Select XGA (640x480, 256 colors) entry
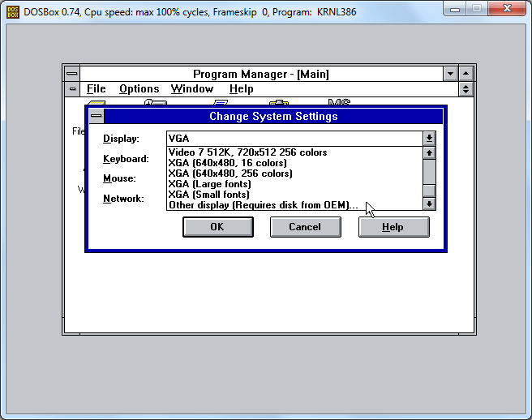This screenshot has height=420, width=532. (230, 174)
